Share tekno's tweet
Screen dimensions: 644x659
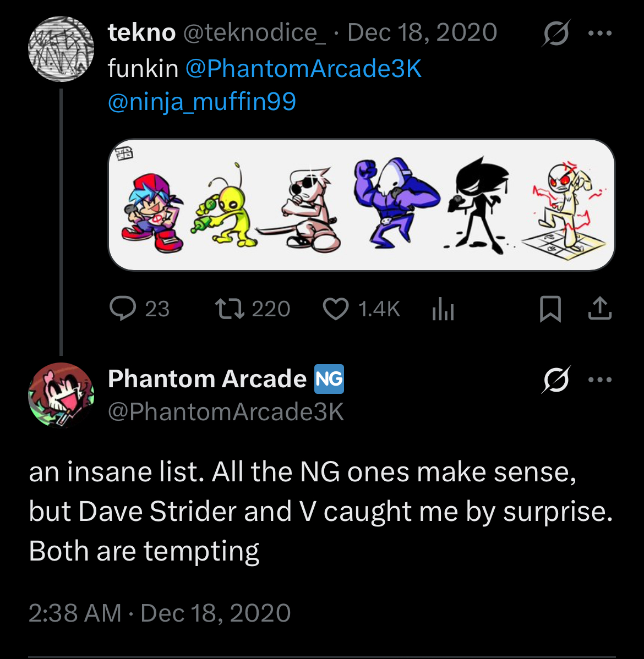[x=599, y=309]
